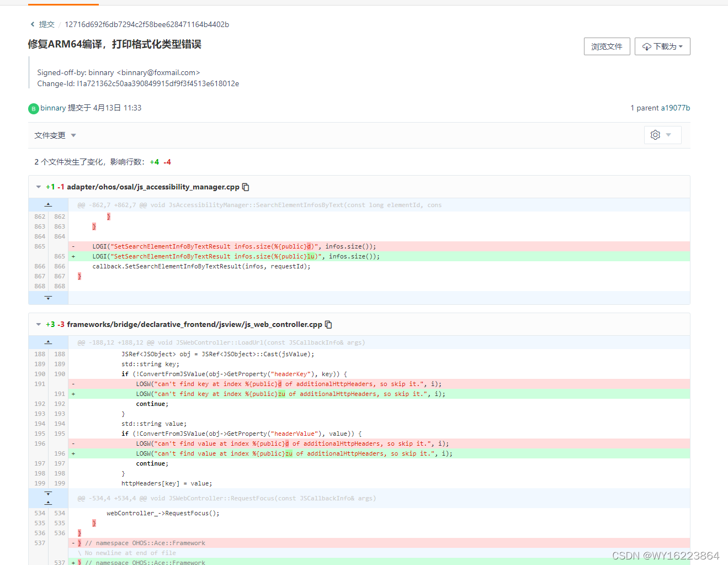Click removed line 537 namespace comment

379,543
